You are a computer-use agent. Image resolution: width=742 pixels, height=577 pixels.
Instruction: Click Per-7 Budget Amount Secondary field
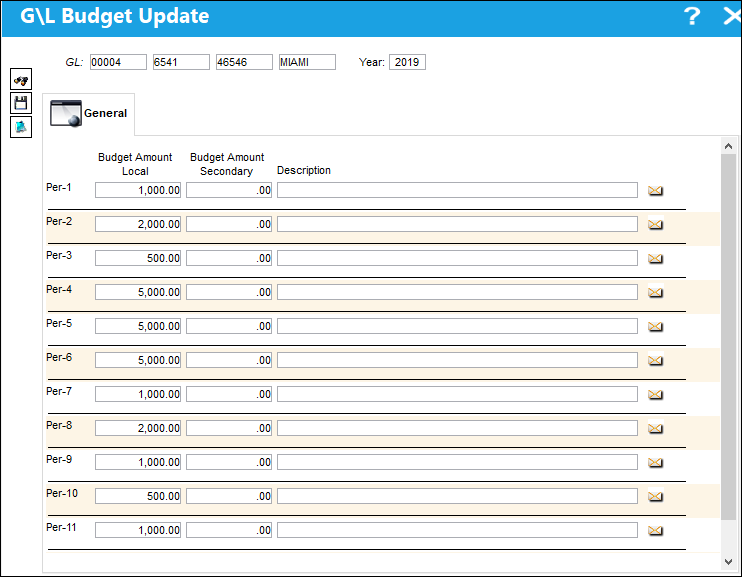tap(229, 394)
